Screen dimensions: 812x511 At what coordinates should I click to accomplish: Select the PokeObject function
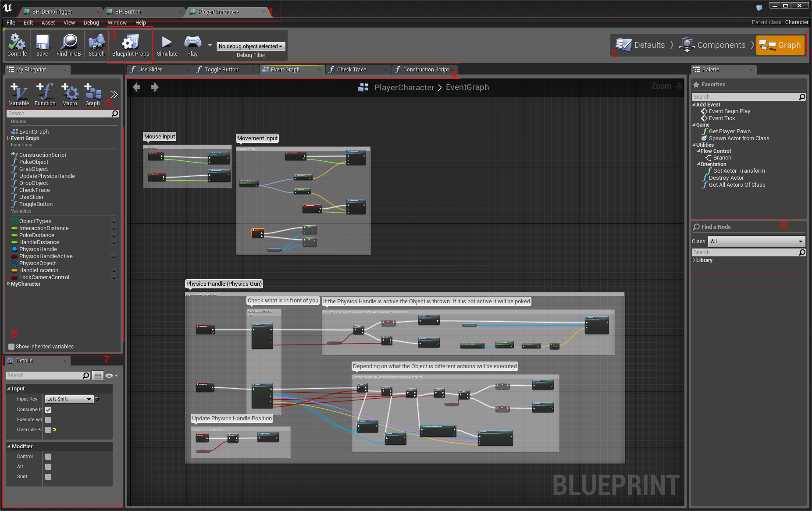(34, 162)
